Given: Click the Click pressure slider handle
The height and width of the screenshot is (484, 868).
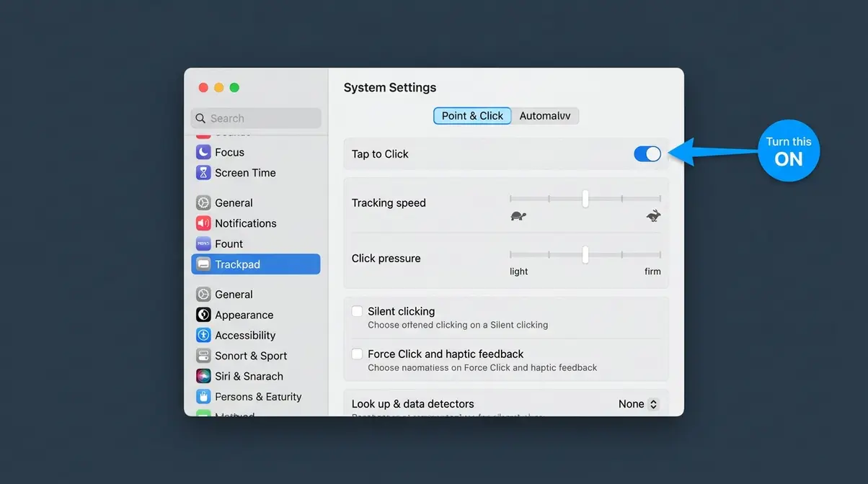Looking at the screenshot, I should (585, 254).
